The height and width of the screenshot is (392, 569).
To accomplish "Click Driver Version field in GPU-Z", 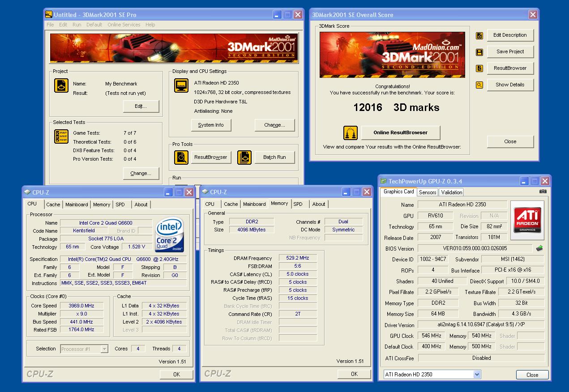I will pos(481,325).
